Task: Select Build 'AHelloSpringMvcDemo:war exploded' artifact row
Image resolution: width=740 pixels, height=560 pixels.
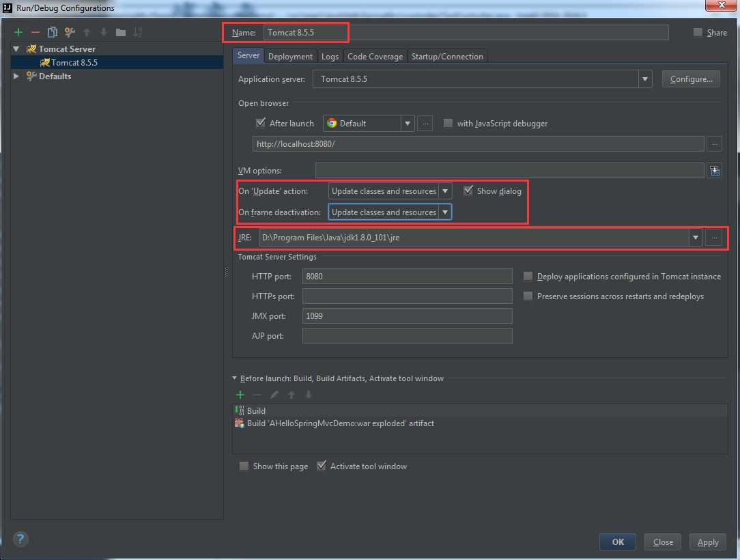Action: click(481, 423)
